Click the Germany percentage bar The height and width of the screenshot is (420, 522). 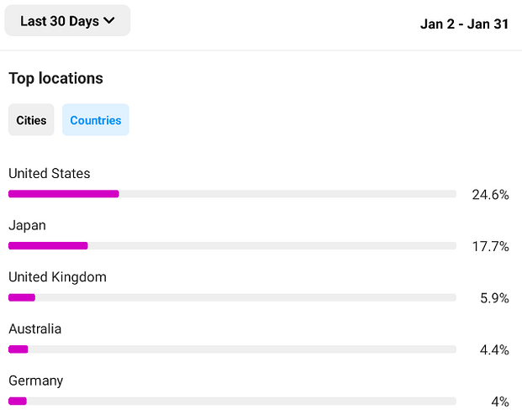tap(232, 401)
